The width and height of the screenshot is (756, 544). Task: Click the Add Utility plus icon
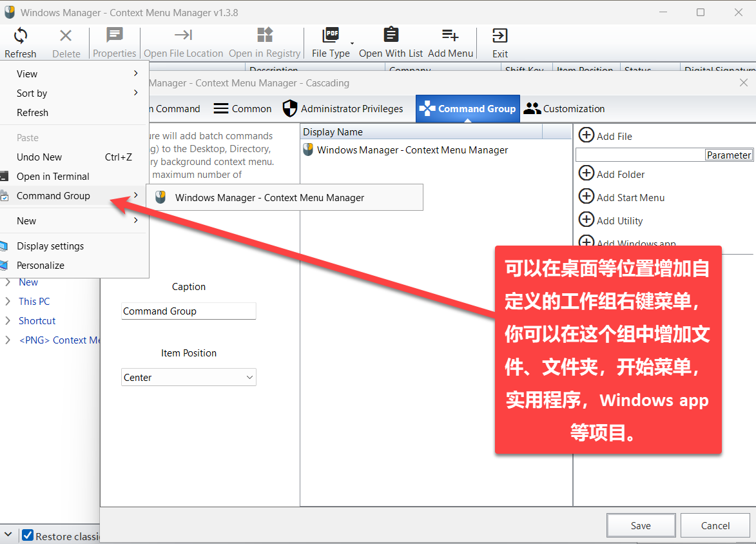(586, 219)
